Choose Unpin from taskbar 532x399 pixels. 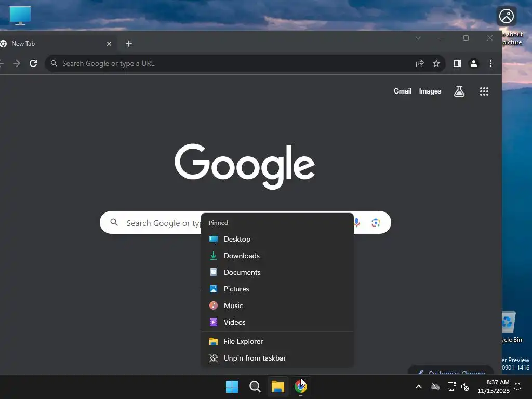(277, 358)
